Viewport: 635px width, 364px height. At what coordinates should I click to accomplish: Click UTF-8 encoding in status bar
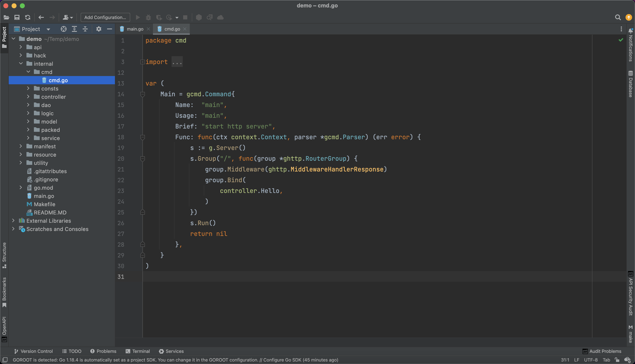click(x=591, y=360)
